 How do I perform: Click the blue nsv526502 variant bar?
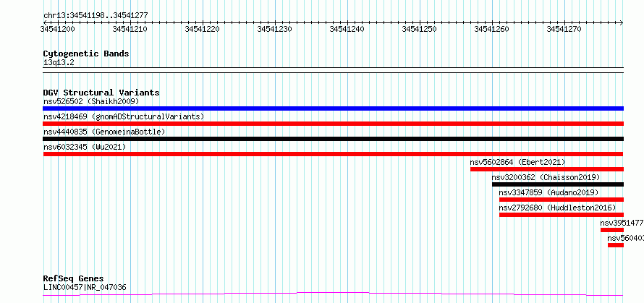coord(333,108)
